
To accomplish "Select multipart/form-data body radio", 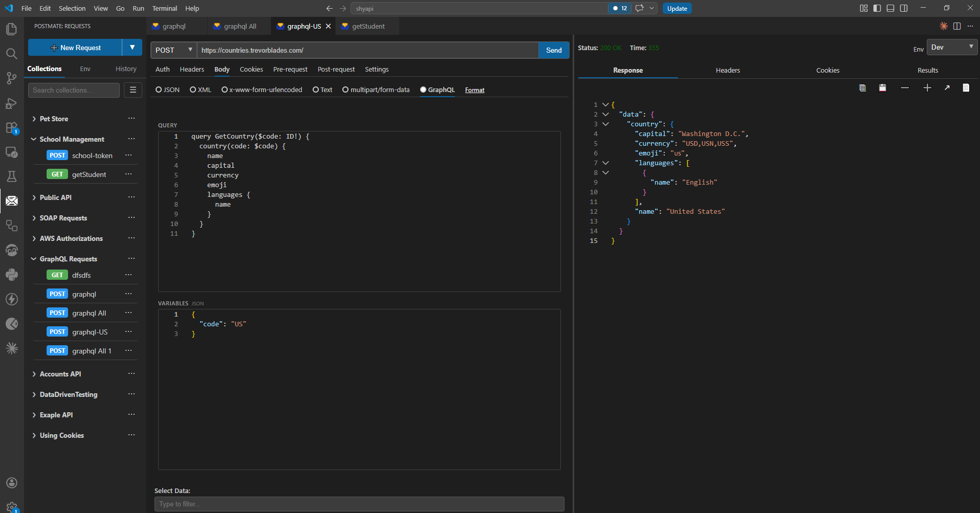I will (x=345, y=90).
